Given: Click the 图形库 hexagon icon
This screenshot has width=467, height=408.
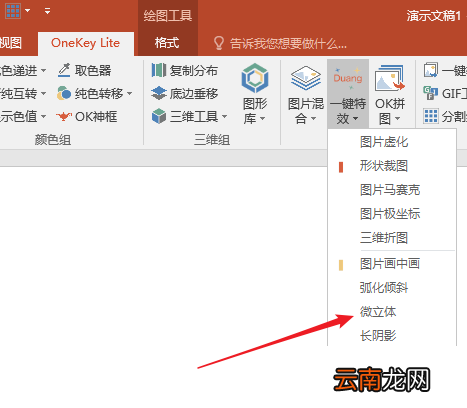Looking at the screenshot, I should 255,78.
